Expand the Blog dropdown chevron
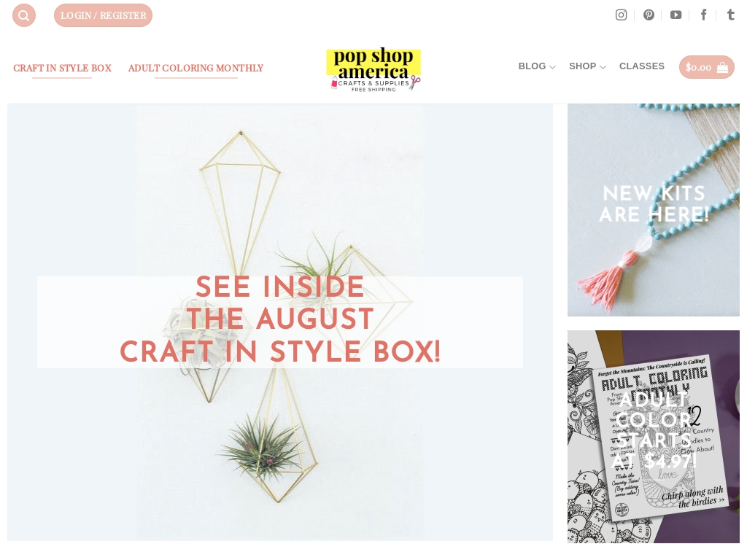The image size is (747, 560). click(553, 68)
